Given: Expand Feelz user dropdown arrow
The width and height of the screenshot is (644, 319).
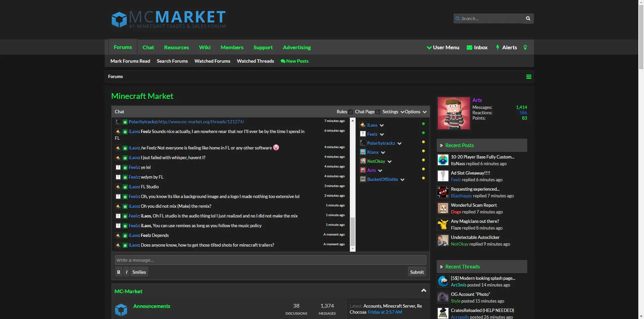Looking at the screenshot, I should tap(382, 134).
